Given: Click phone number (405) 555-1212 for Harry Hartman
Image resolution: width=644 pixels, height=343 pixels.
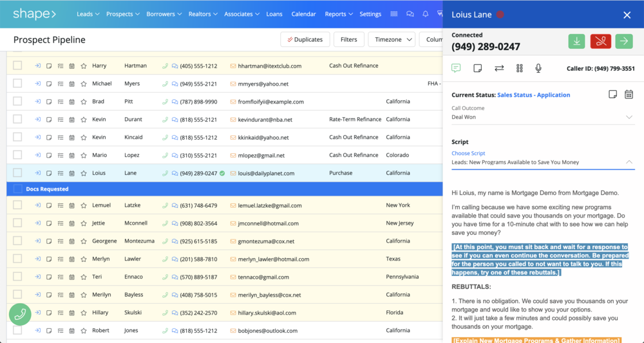Looking at the screenshot, I should tap(199, 66).
